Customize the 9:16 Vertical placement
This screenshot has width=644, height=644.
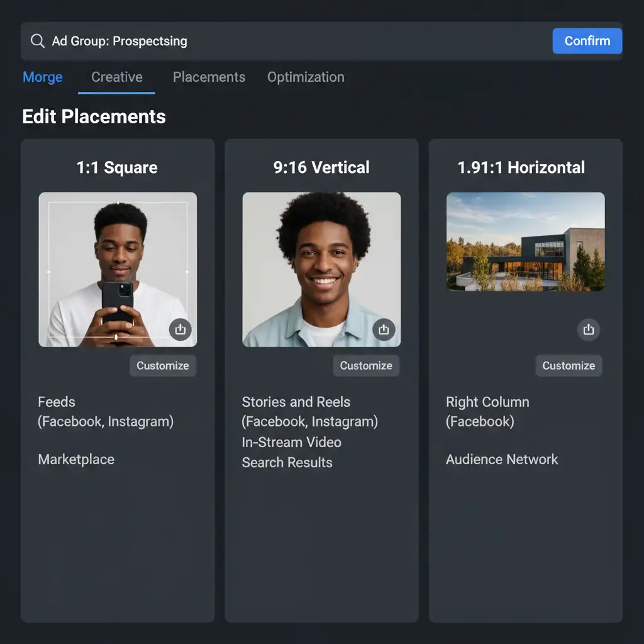pyautogui.click(x=366, y=365)
